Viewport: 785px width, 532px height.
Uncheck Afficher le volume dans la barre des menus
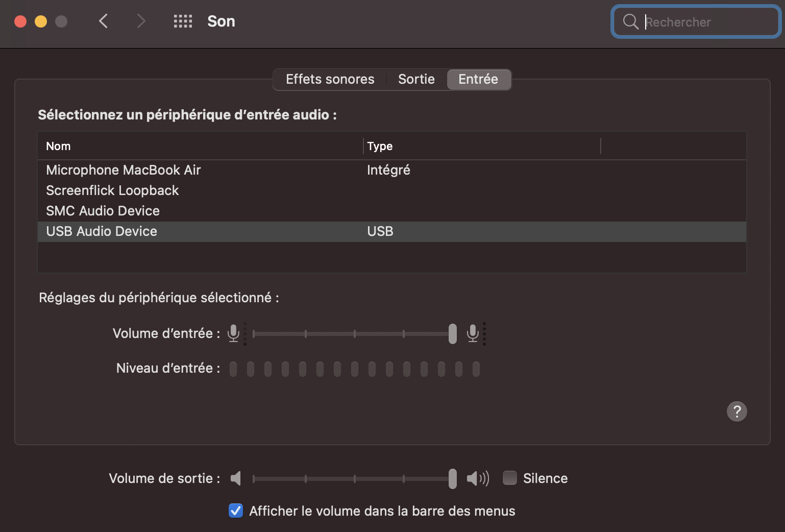coord(236,511)
